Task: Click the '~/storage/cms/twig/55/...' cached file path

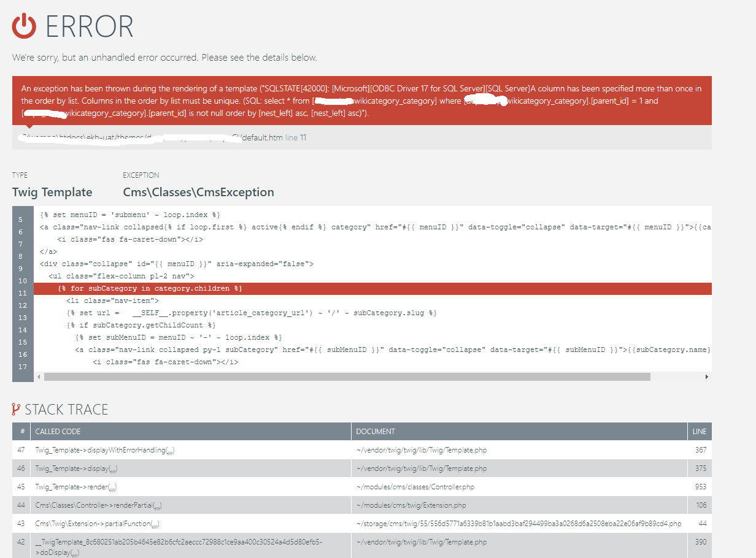Action: click(519, 524)
